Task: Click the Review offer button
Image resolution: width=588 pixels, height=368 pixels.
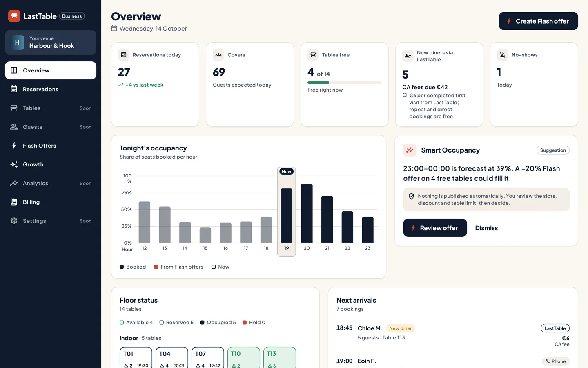Action: [x=435, y=228]
